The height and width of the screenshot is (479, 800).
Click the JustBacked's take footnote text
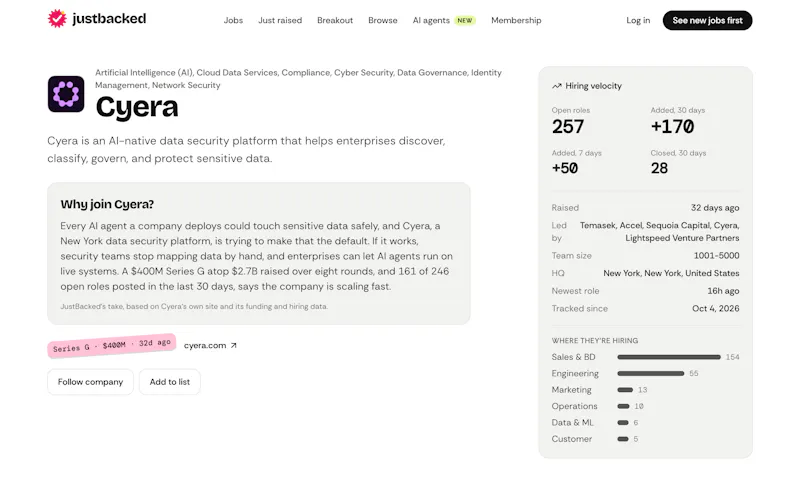(x=194, y=307)
